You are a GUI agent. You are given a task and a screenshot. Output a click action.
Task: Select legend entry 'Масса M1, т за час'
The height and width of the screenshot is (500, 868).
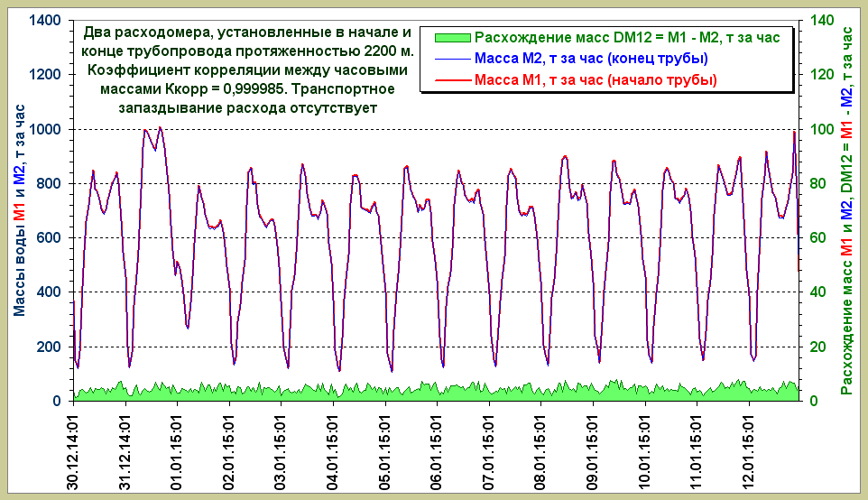click(596, 80)
